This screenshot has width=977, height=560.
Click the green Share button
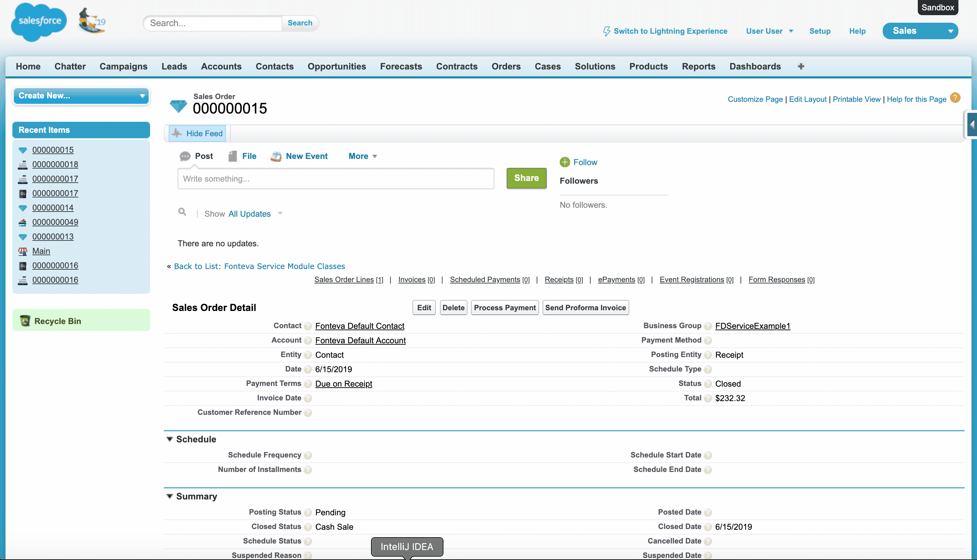click(x=526, y=178)
